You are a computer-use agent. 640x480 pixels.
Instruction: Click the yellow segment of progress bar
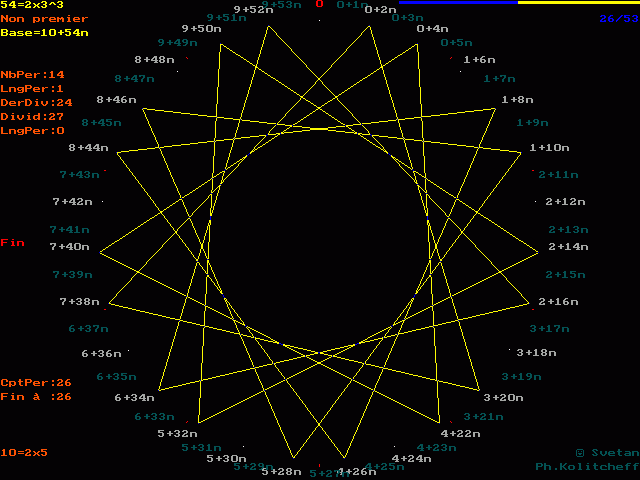[578, 3]
